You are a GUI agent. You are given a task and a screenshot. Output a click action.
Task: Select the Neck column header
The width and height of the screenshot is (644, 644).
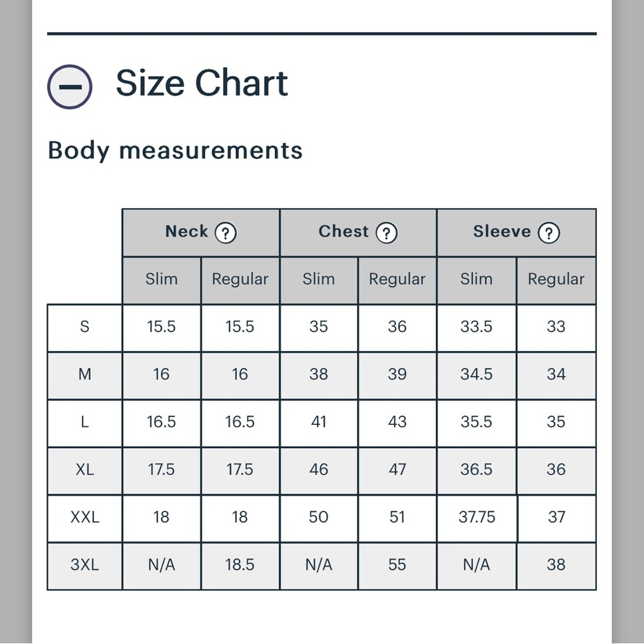pos(201,233)
